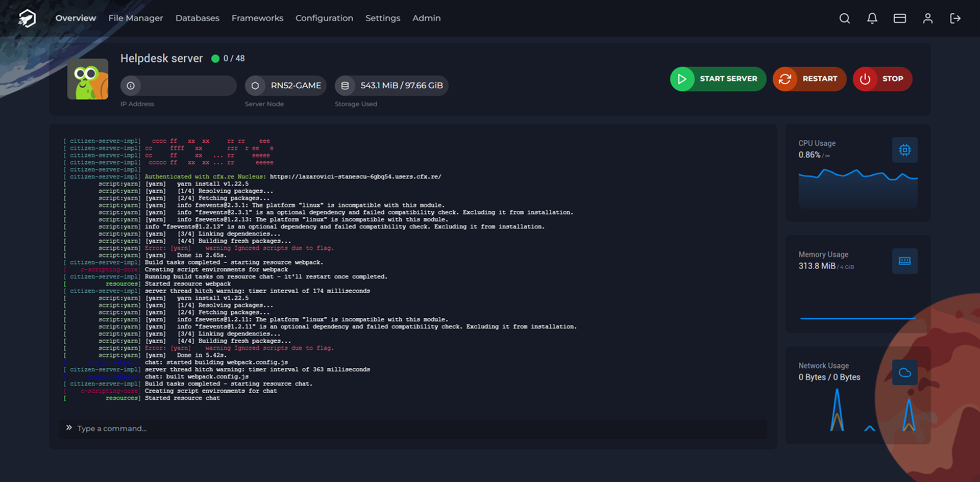
Task: Click the CPU chip icon
Action: coord(905,150)
